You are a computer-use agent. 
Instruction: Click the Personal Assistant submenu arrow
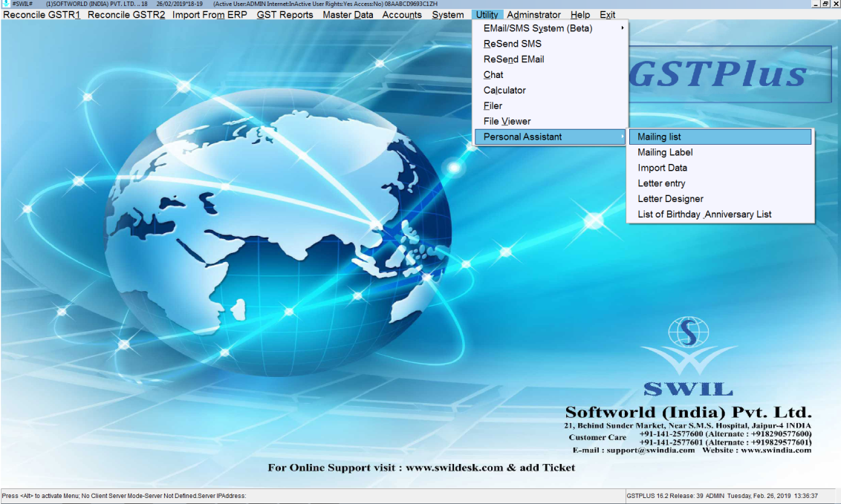pyautogui.click(x=622, y=137)
